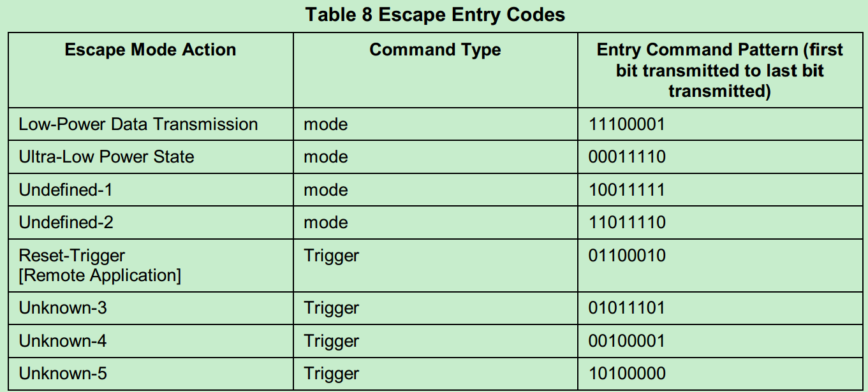Click the 'Entry Command Pattern' column header
Image resolution: width=868 pixels, height=392 pixels.
click(x=719, y=70)
